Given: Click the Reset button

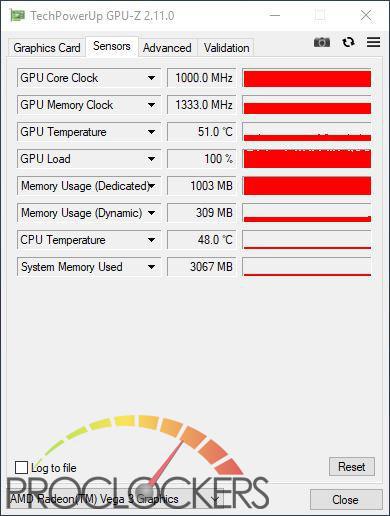Looking at the screenshot, I should (352, 467).
